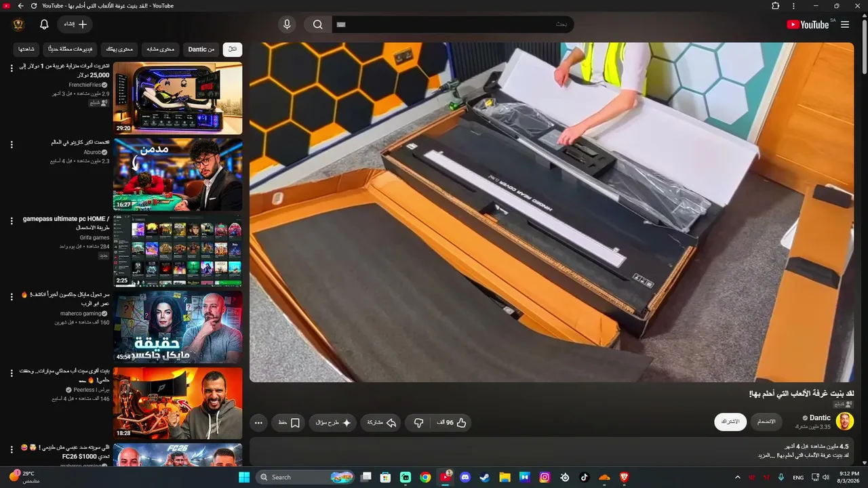
Task: Click the الانضمام join button
Action: (x=766, y=422)
